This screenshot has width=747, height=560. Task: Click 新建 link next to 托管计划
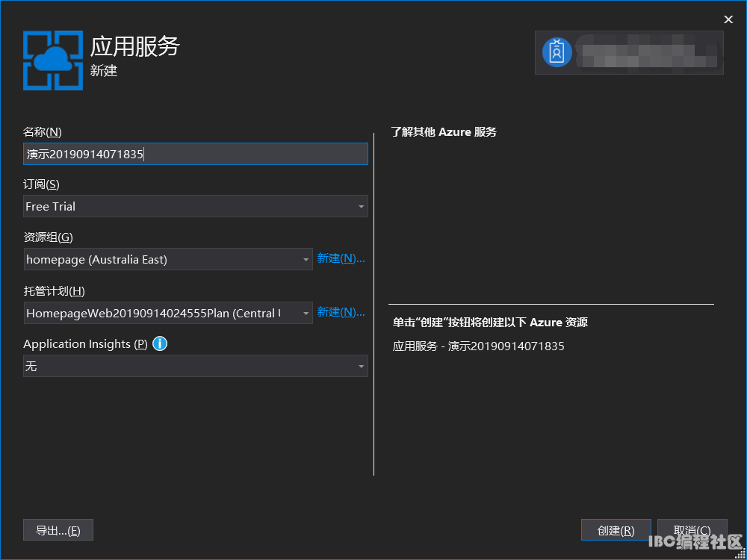pos(341,312)
